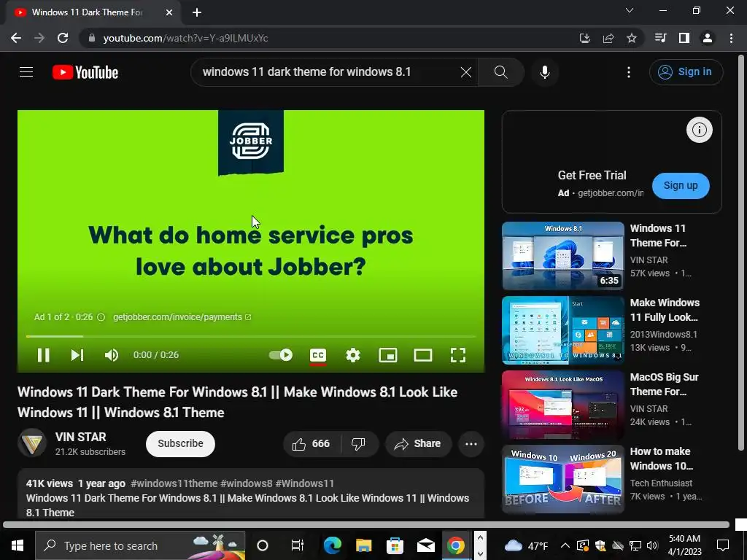Open VIN STAR channel avatar
The height and width of the screenshot is (560, 747).
(x=32, y=443)
